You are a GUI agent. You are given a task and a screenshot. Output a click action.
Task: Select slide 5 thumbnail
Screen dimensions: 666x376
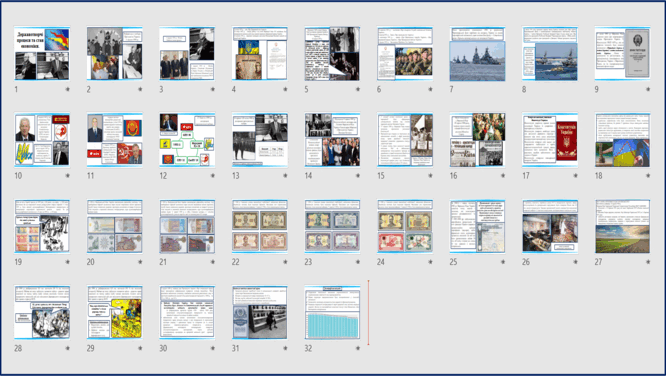click(333, 54)
